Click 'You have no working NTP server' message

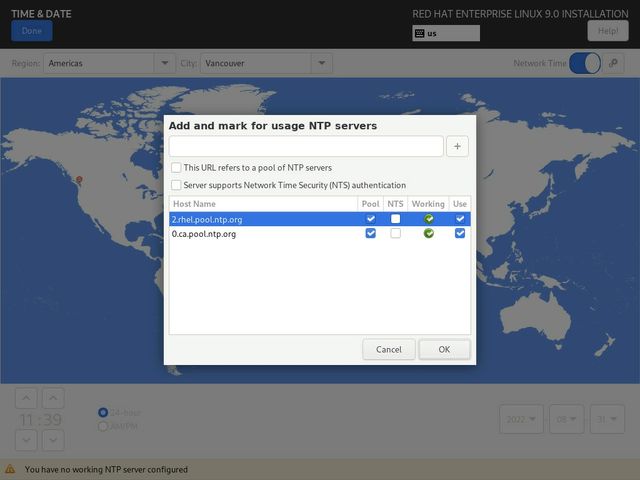click(x=106, y=469)
